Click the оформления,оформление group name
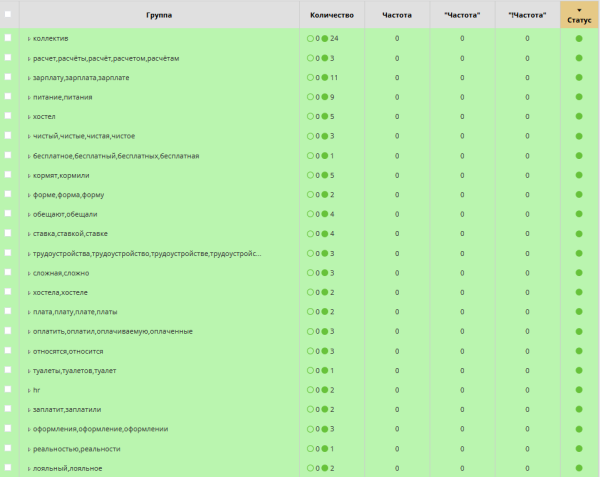The height and width of the screenshot is (477, 600). pyautogui.click(x=101, y=429)
